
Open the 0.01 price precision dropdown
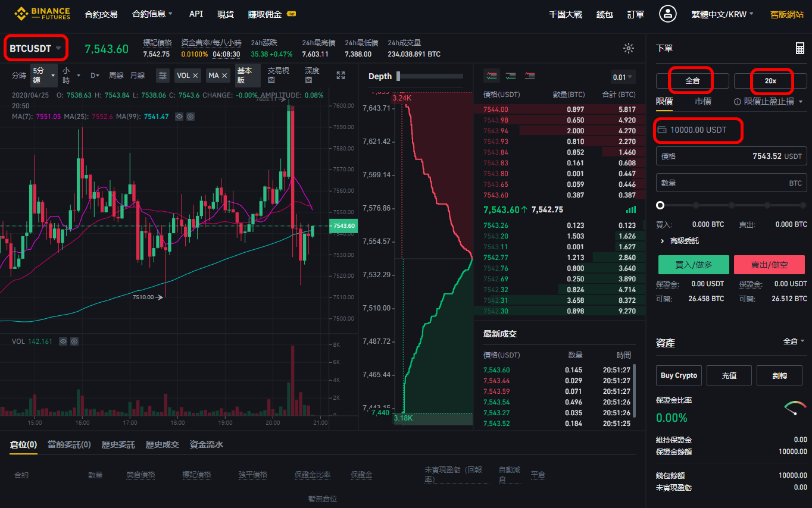tap(623, 77)
